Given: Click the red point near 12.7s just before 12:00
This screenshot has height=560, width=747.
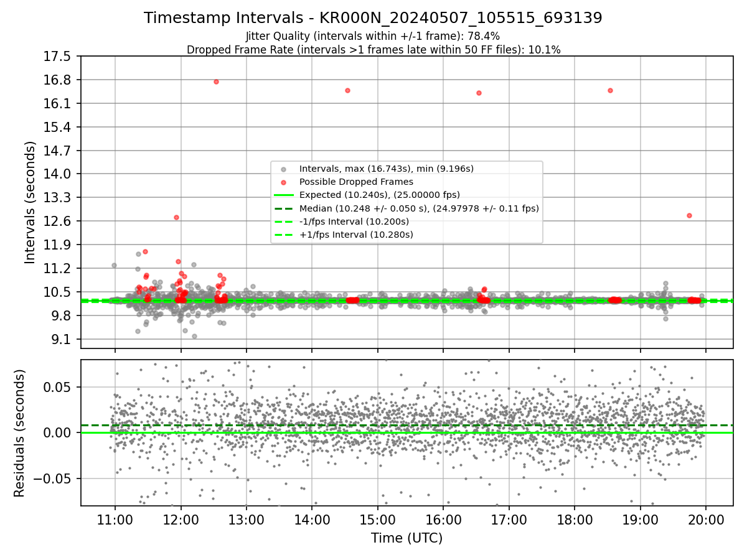Looking at the screenshot, I should (176, 217).
